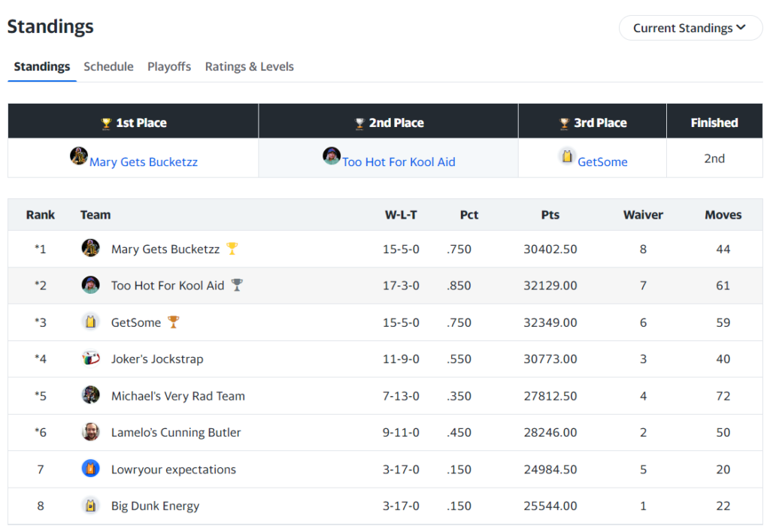Open Too Hot For Kool Aid link

click(399, 162)
